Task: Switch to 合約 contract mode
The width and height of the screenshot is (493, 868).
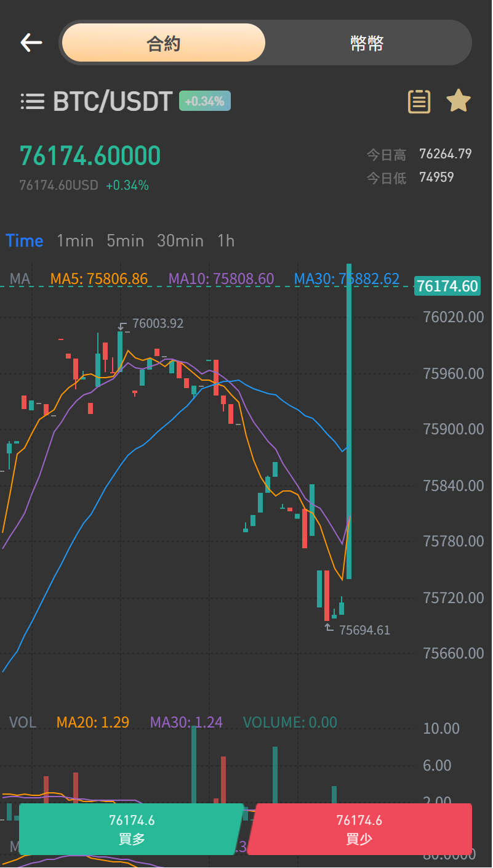Action: 164,43
